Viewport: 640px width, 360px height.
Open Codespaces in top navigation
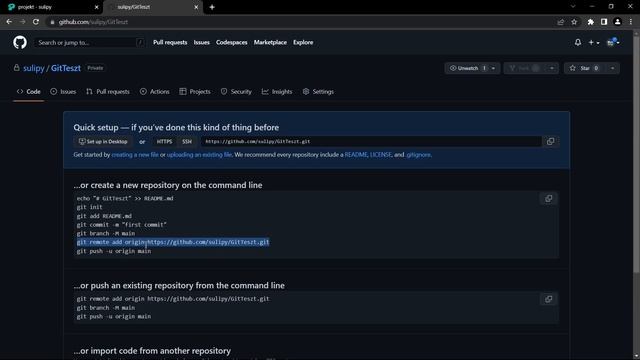tap(231, 42)
